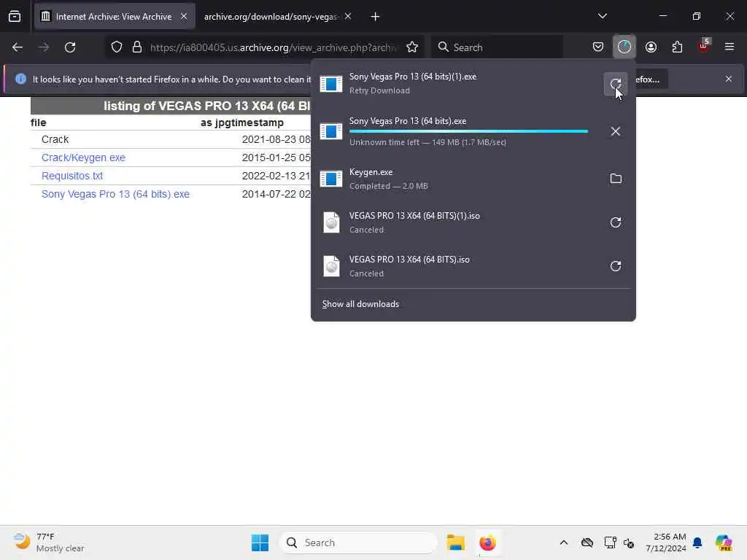The width and height of the screenshot is (747, 560).
Task: Click the Windows taskbar Search box
Action: click(357, 542)
